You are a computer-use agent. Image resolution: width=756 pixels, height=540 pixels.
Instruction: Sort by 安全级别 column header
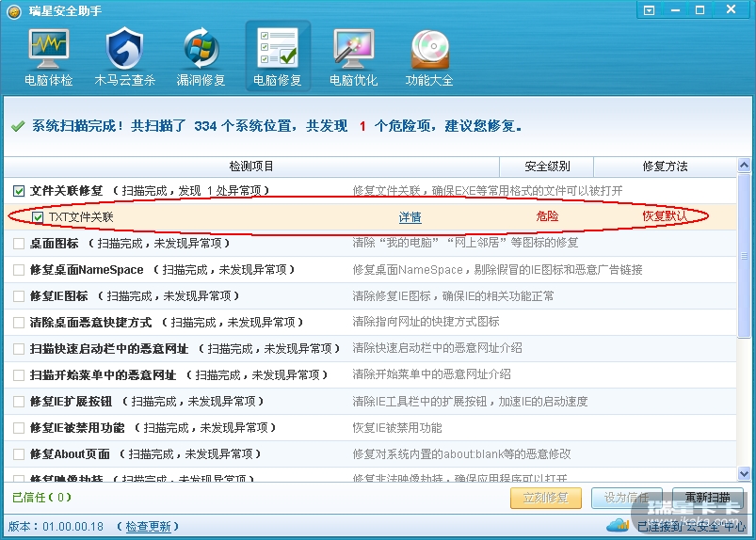pyautogui.click(x=547, y=167)
